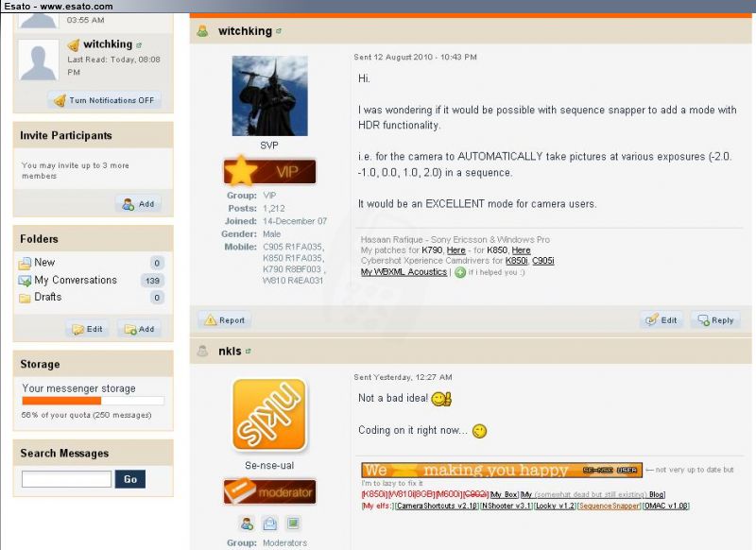756x550 pixels.
Task: Click the small icon after sidebar witchking name
Action: pyautogui.click(x=139, y=44)
